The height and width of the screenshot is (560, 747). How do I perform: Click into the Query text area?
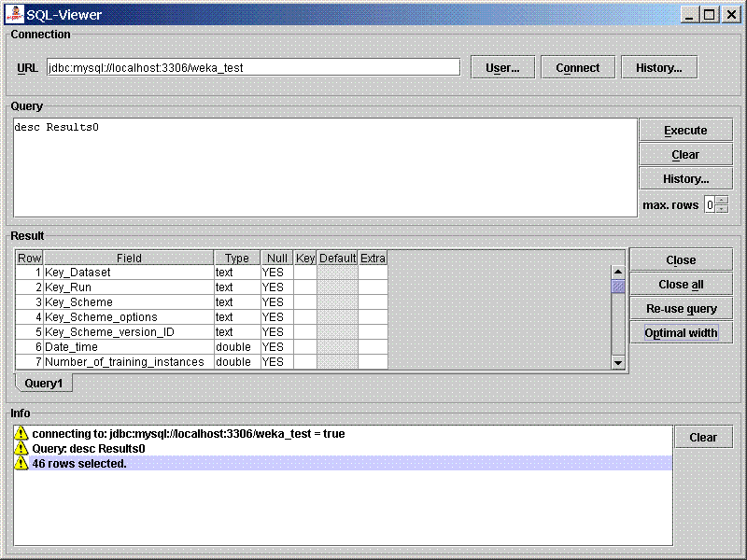coord(325,168)
